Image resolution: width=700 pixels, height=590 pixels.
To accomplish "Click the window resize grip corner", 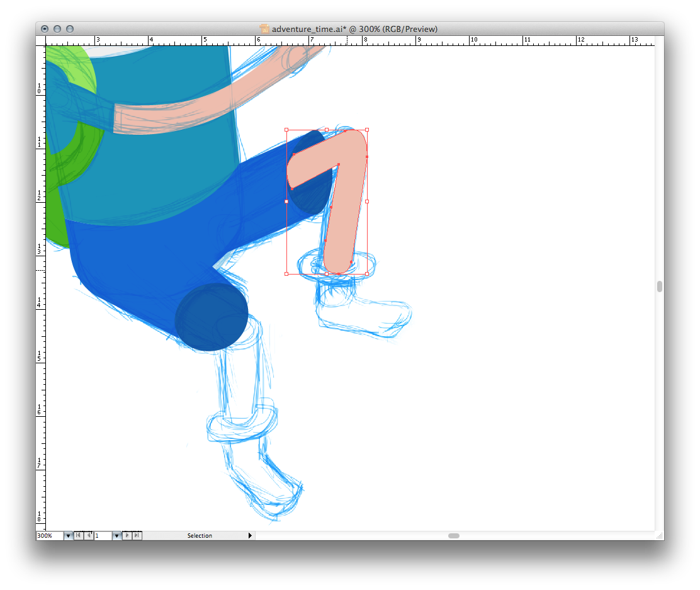I will (659, 536).
